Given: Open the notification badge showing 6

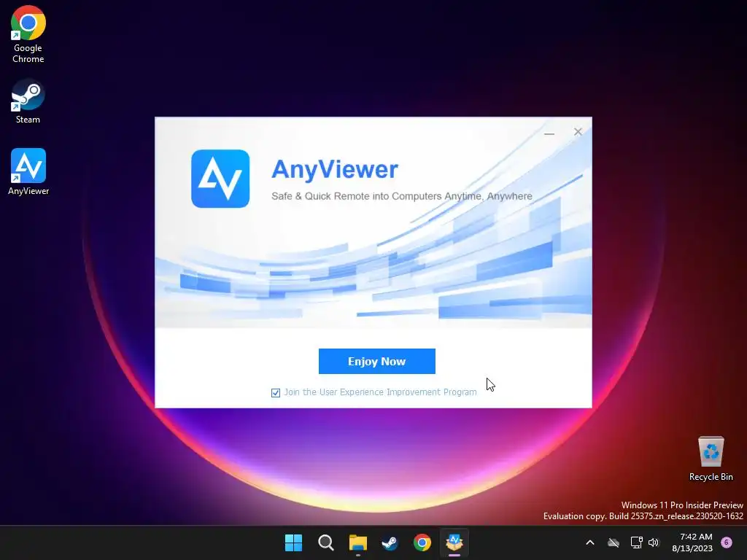Looking at the screenshot, I should 727,542.
